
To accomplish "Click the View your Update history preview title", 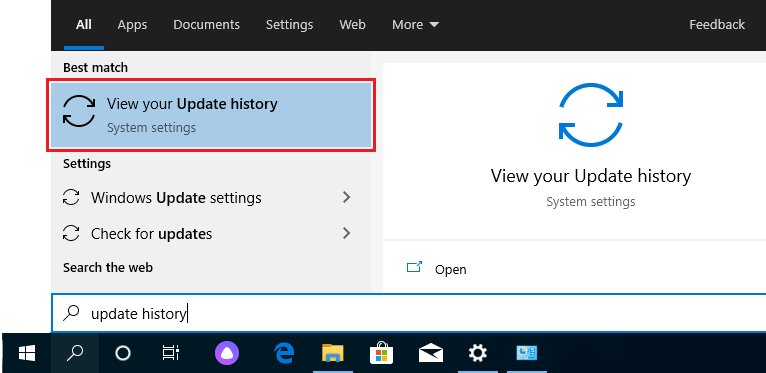I will pyautogui.click(x=591, y=176).
